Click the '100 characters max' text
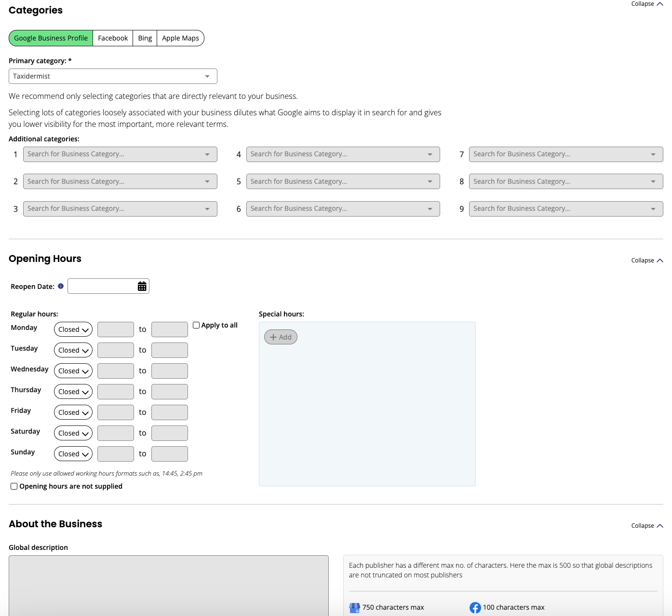 (x=514, y=607)
